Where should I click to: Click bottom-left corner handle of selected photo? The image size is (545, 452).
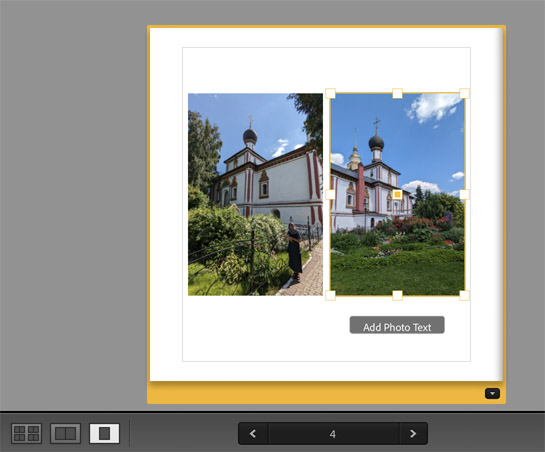tap(330, 296)
